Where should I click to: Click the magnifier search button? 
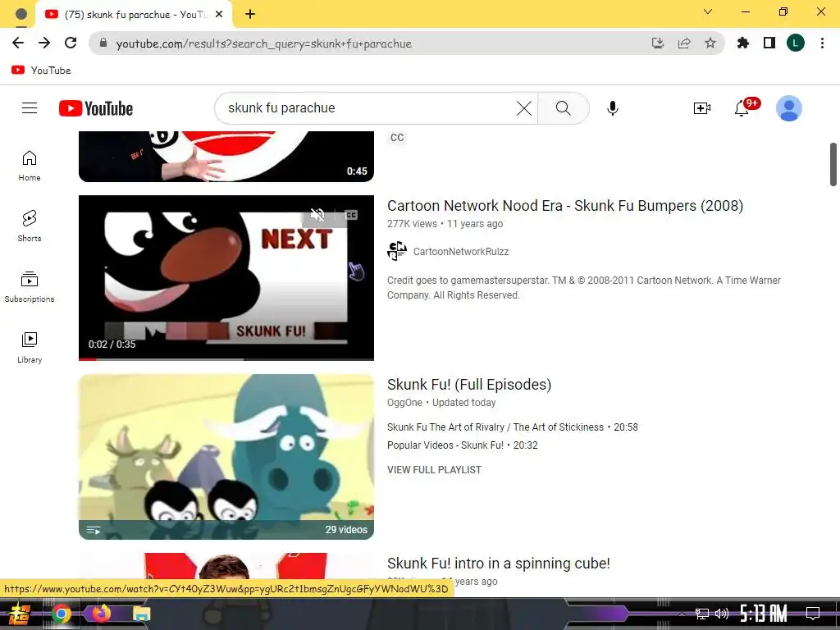point(563,108)
